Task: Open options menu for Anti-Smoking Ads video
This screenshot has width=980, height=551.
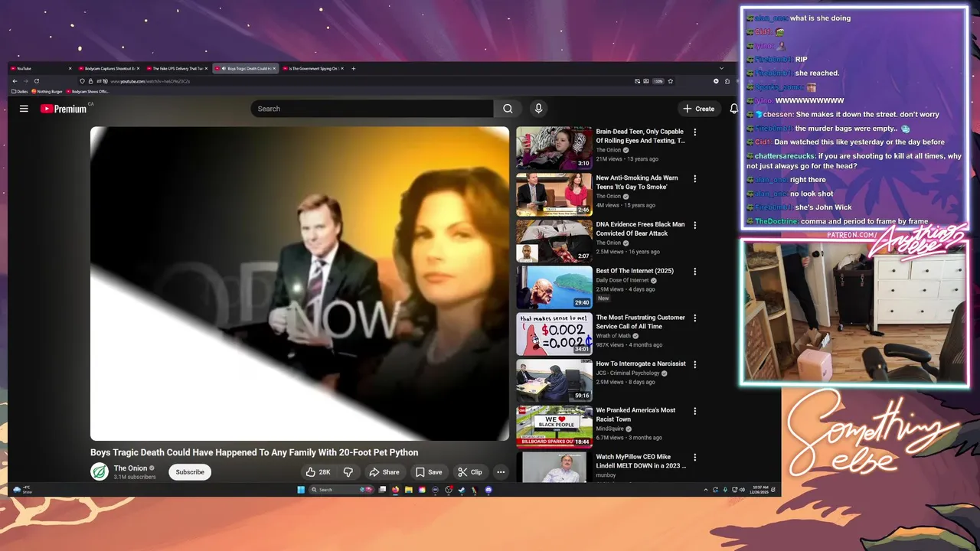Action: 695,178
